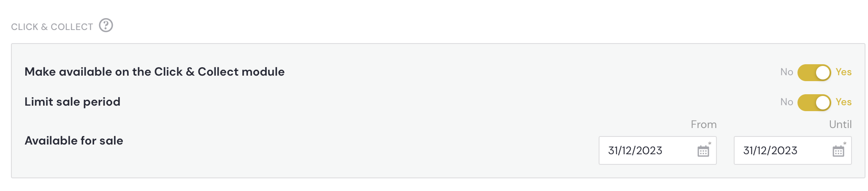
Task: Select the From date input field
Action: point(657,150)
